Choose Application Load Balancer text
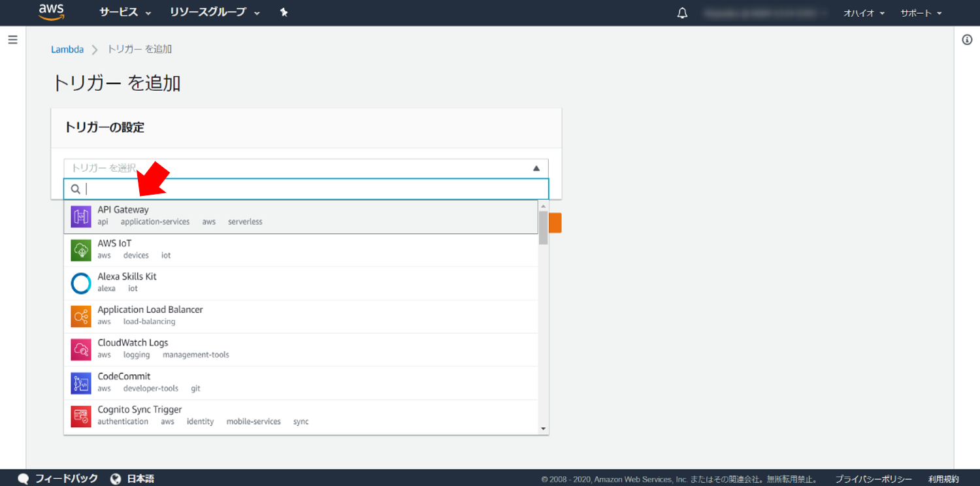Image resolution: width=980 pixels, height=486 pixels. coord(150,310)
